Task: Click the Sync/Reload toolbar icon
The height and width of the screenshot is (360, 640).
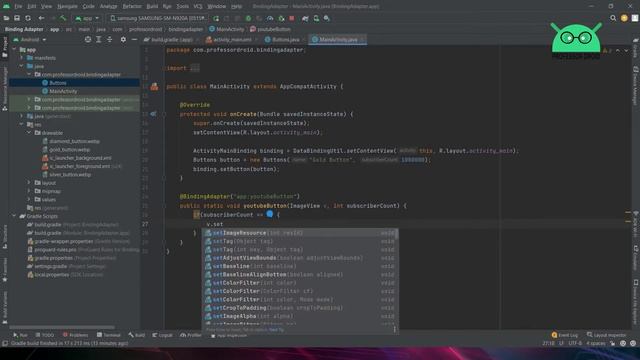Action: tap(28, 18)
